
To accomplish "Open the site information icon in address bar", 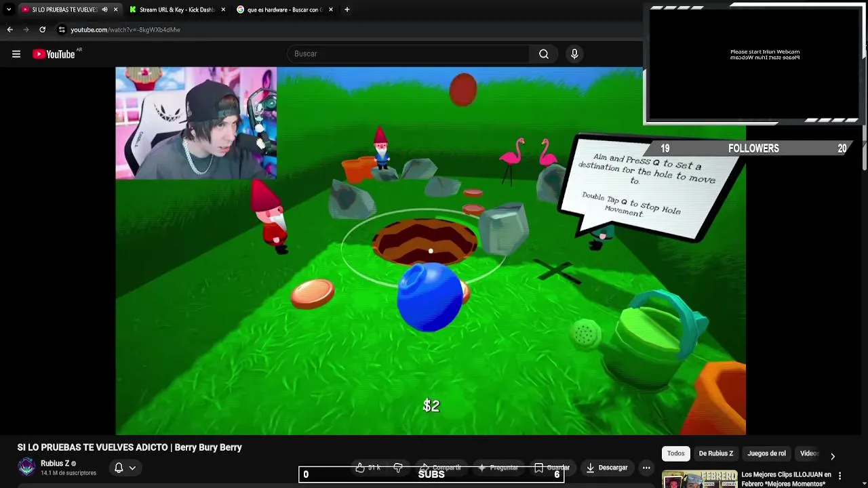I will pyautogui.click(x=62, y=30).
